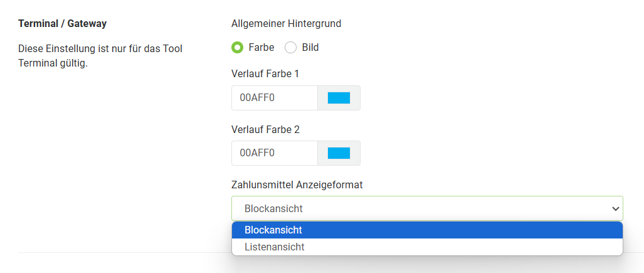644x273 pixels.
Task: Click the gray addon box around the second swatch
Action: [339, 153]
